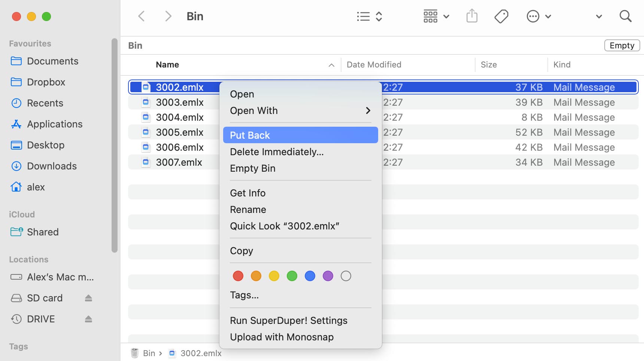Go back with the left arrow

(x=142, y=16)
